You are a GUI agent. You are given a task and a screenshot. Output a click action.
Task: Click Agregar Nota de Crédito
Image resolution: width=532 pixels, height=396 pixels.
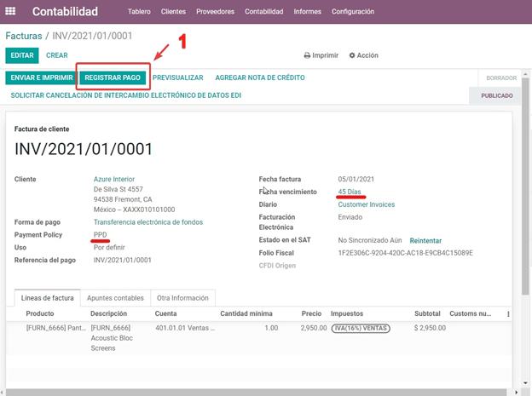259,77
